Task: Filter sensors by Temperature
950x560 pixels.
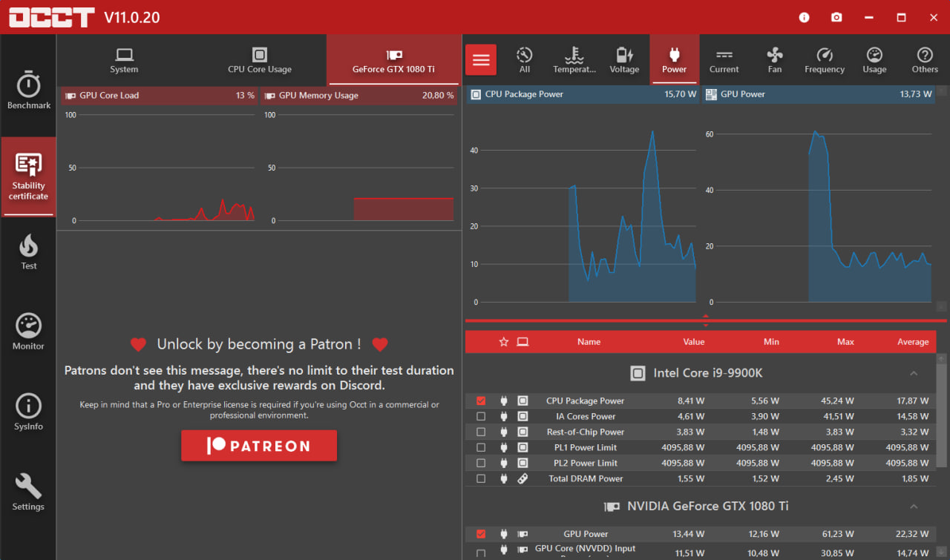Action: [574, 60]
